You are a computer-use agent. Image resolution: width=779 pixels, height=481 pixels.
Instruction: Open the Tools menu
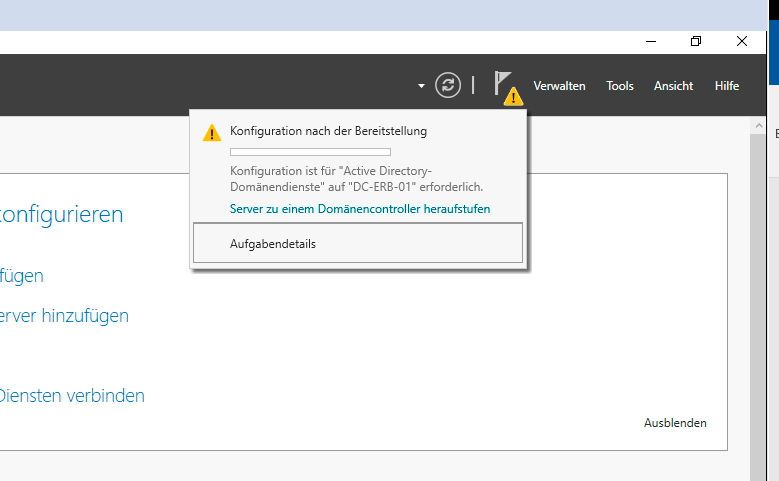tap(620, 86)
